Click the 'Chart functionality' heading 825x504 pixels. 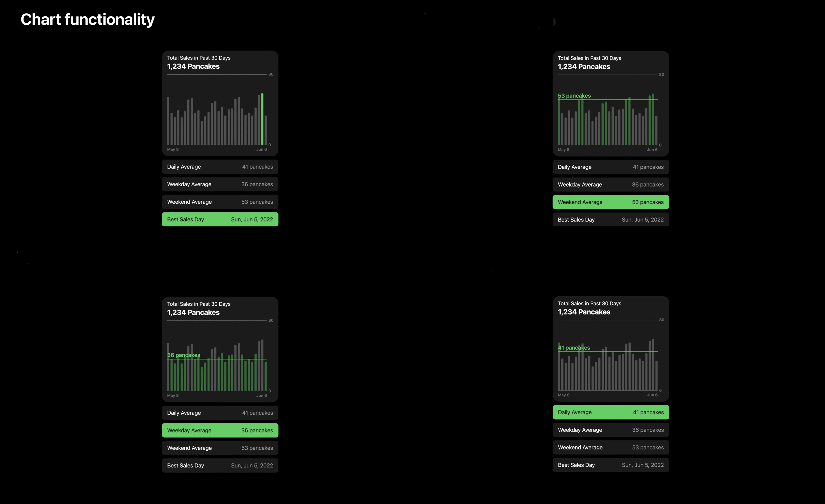click(x=87, y=19)
